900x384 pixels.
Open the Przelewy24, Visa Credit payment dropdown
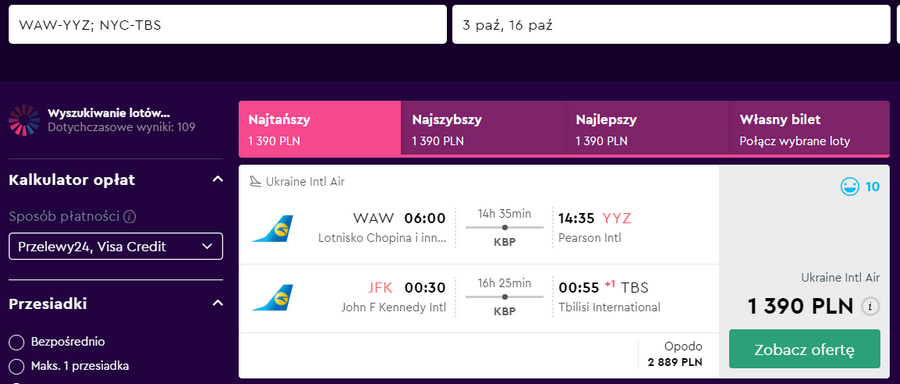pyautogui.click(x=116, y=247)
